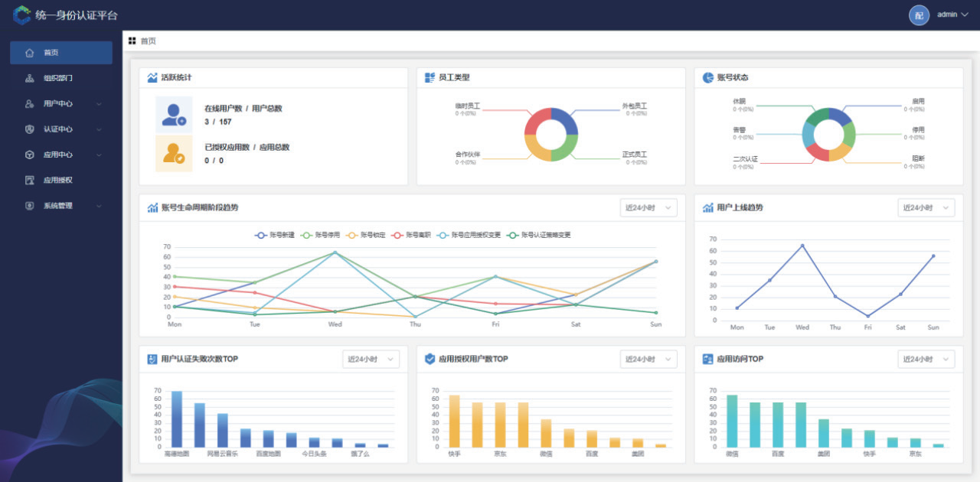Click the 系统管理 sidebar icon
The width and height of the screenshot is (980, 482).
[x=30, y=206]
